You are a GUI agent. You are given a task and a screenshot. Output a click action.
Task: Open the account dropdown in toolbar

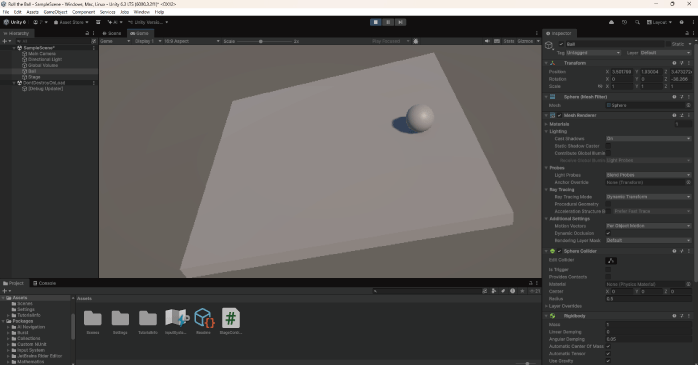click(x=40, y=22)
